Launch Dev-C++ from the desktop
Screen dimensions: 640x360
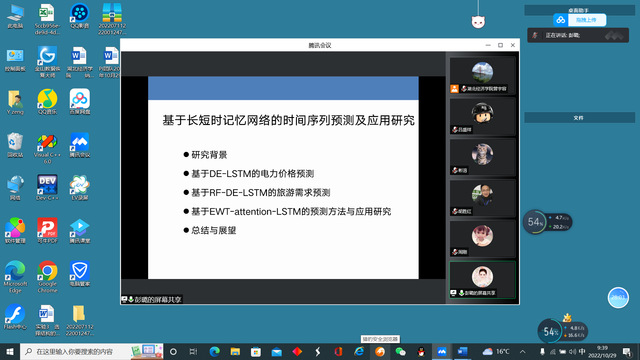(x=47, y=188)
